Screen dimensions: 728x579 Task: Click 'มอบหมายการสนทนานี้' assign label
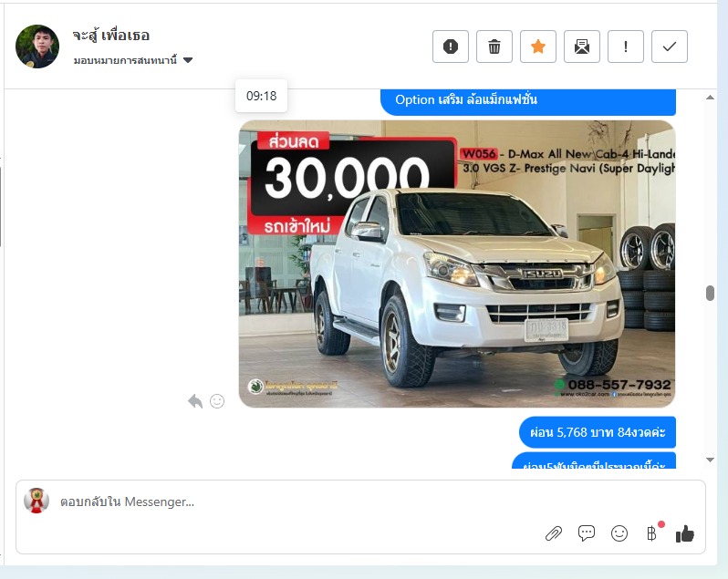[125, 60]
